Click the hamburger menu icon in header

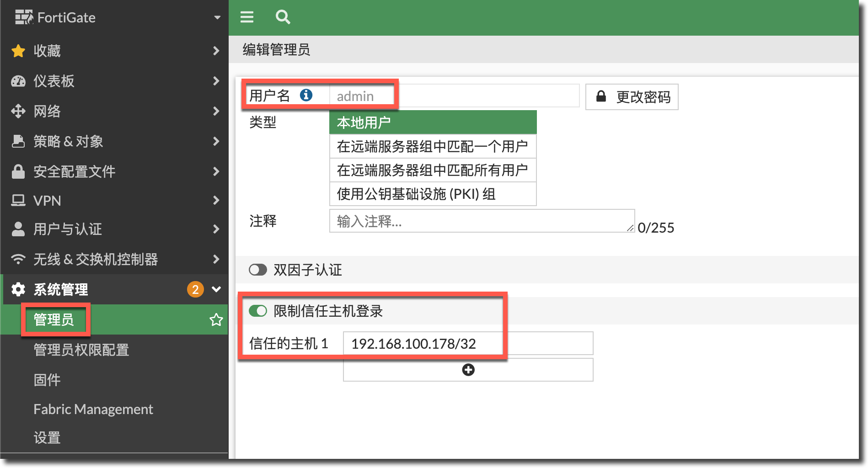point(247,17)
